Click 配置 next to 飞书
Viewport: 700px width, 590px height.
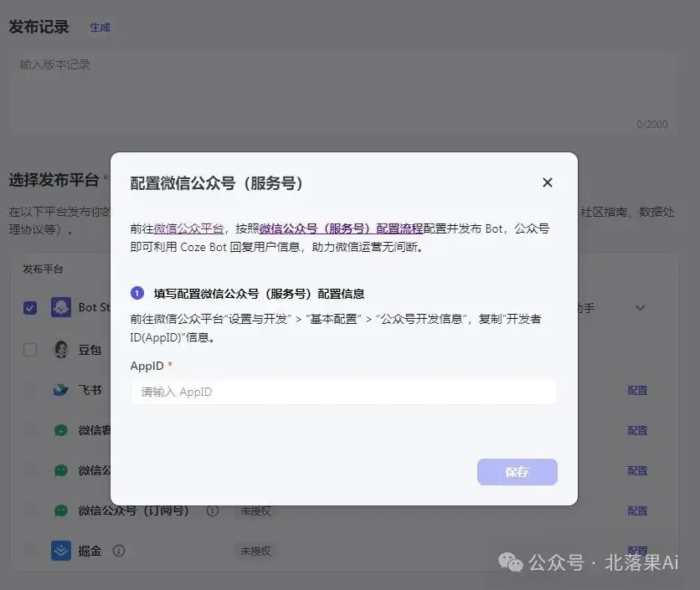(x=637, y=390)
